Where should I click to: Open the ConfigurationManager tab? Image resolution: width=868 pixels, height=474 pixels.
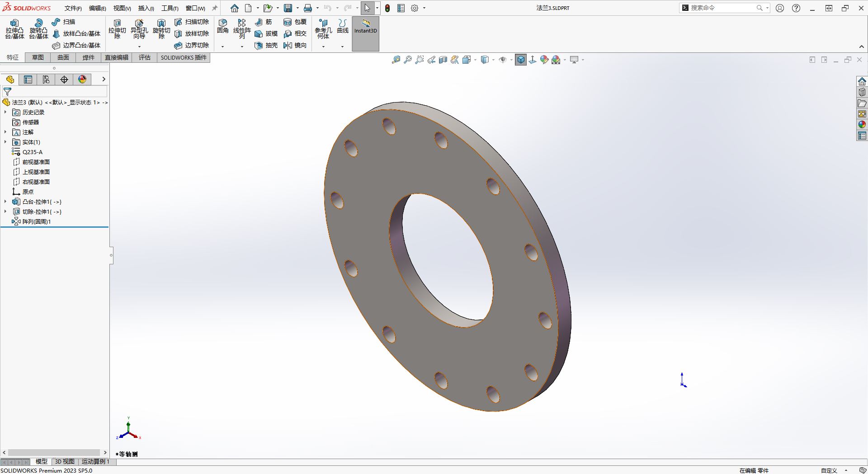click(x=46, y=80)
